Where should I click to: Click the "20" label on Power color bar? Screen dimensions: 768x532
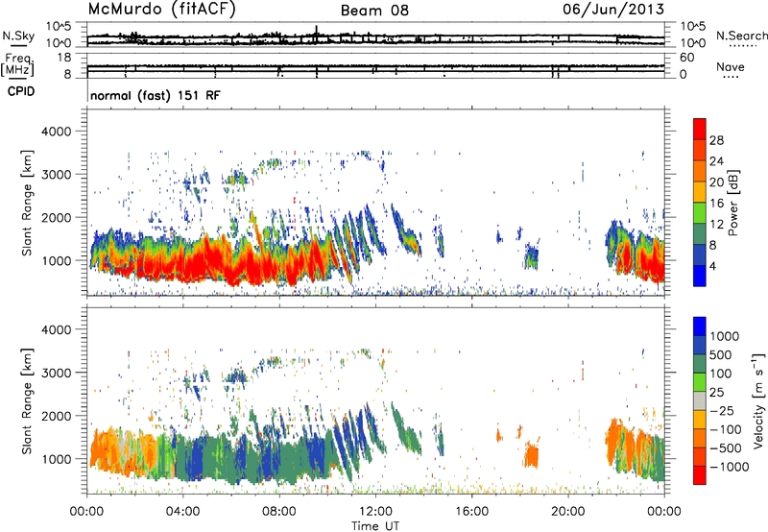716,182
